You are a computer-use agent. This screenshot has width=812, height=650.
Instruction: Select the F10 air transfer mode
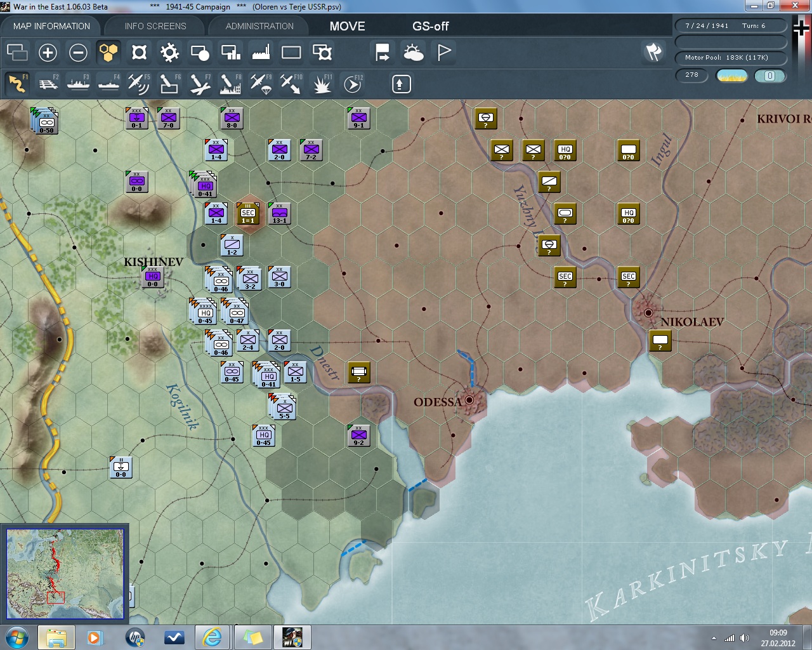click(x=291, y=84)
